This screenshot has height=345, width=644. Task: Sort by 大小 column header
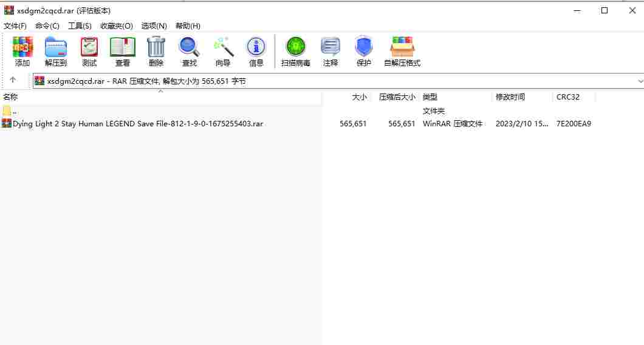coord(360,97)
